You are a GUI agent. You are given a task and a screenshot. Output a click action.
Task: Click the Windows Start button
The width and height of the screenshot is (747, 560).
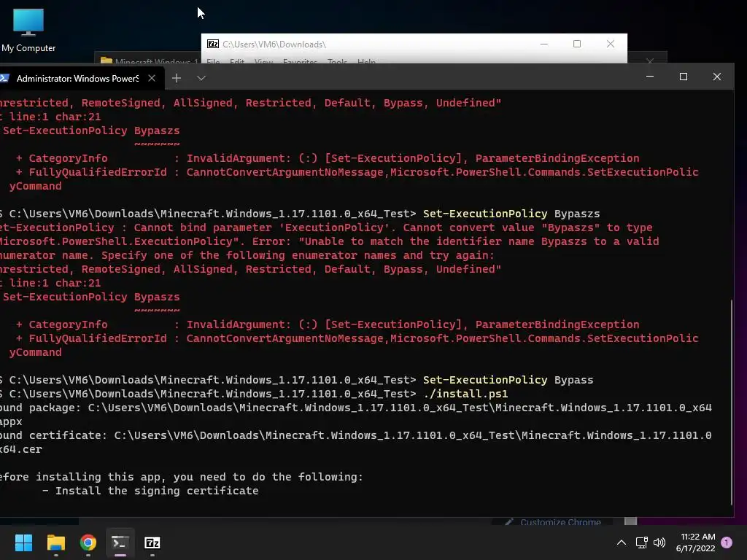point(23,542)
